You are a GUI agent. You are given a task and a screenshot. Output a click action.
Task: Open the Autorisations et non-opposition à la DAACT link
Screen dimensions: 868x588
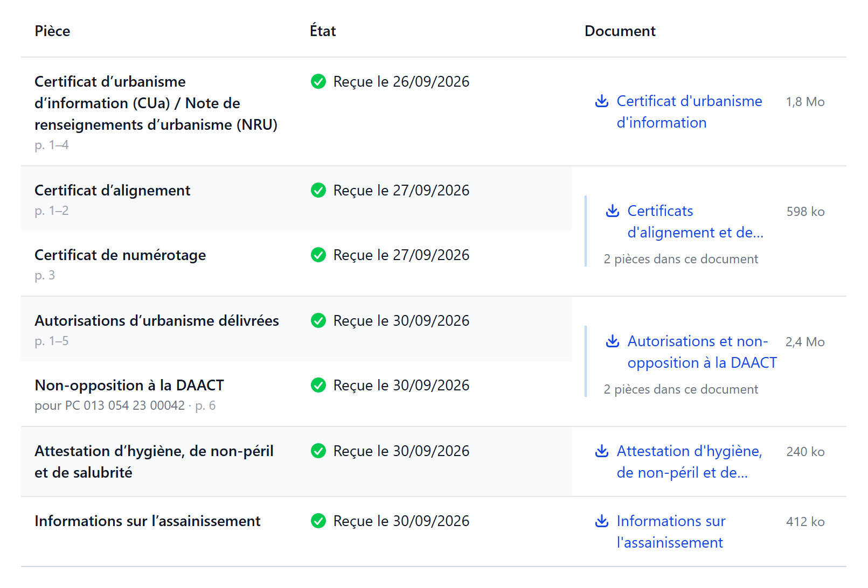click(x=702, y=352)
